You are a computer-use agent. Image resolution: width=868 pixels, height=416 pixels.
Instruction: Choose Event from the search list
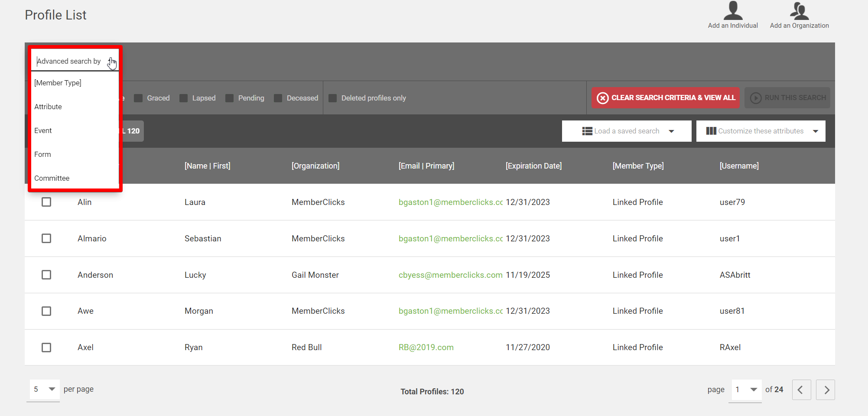(x=75, y=130)
